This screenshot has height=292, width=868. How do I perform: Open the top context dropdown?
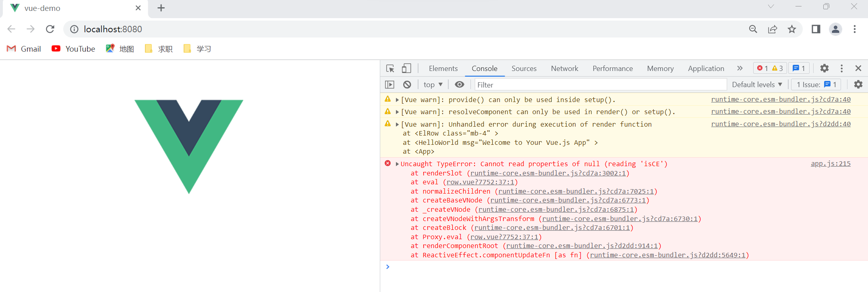point(433,84)
